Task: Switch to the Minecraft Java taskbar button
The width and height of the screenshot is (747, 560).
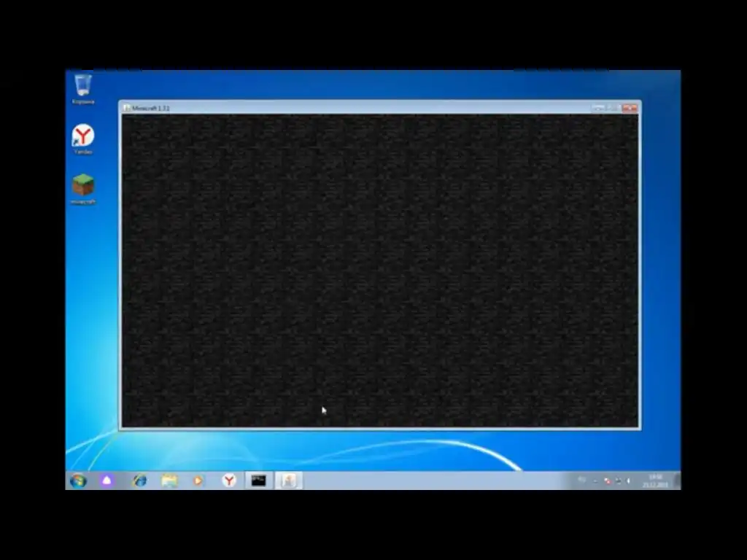Action: click(289, 481)
